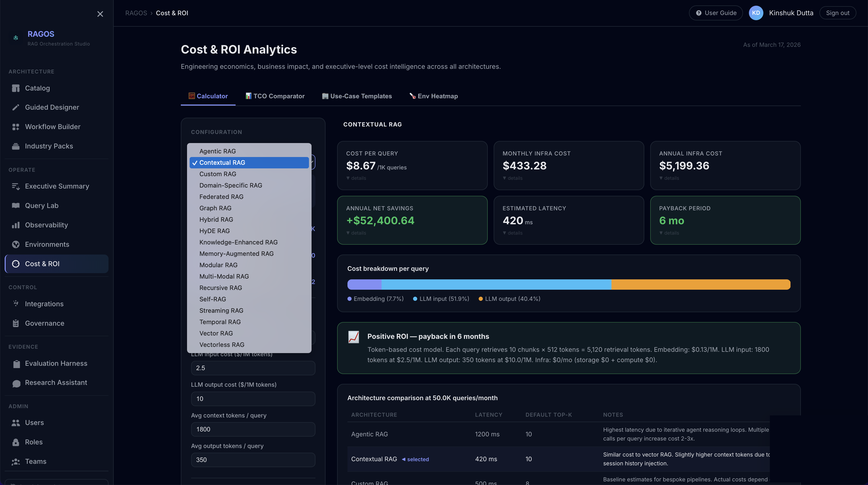Image resolution: width=868 pixels, height=485 pixels.
Task: Switch to the TCO Comparator tab
Action: coord(275,96)
